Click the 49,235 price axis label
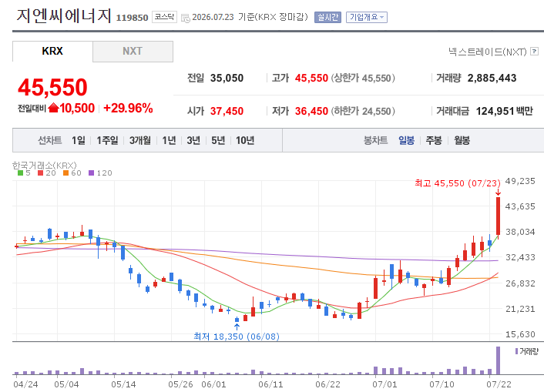This screenshot has width=544, height=392. pyautogui.click(x=520, y=181)
